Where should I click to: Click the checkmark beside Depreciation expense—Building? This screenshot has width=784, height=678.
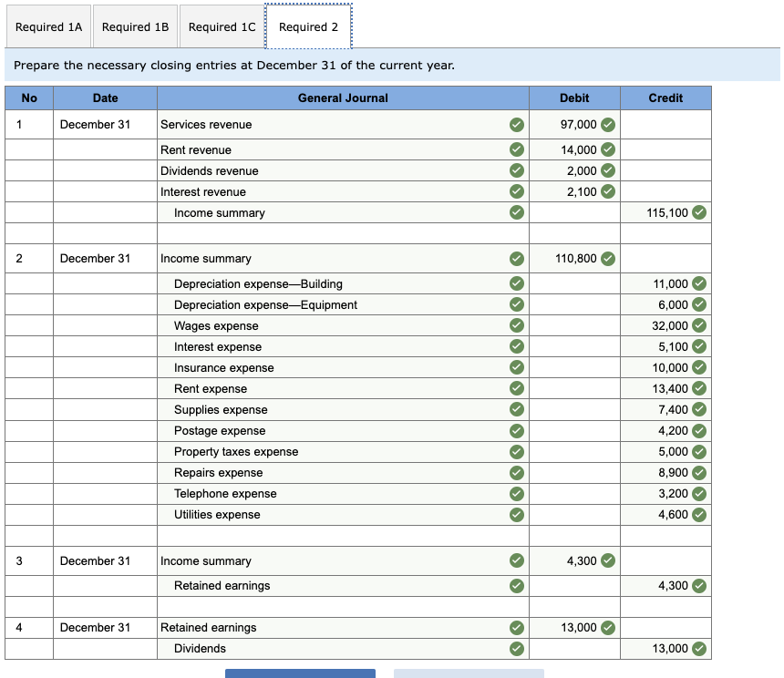click(x=517, y=283)
